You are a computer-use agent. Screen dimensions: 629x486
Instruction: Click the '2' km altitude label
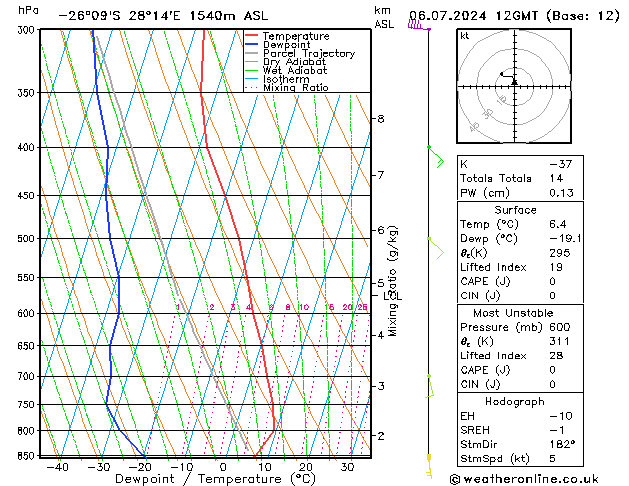[x=380, y=435]
